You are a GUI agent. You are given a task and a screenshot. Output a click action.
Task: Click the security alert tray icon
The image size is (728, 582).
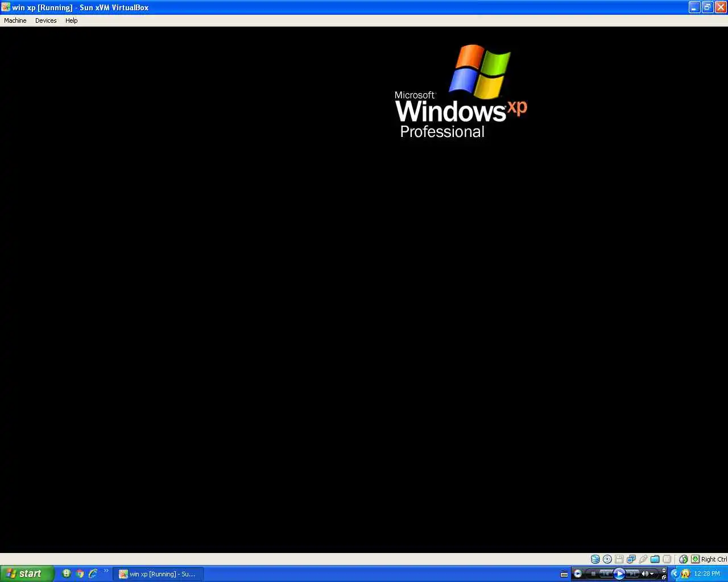[685, 573]
